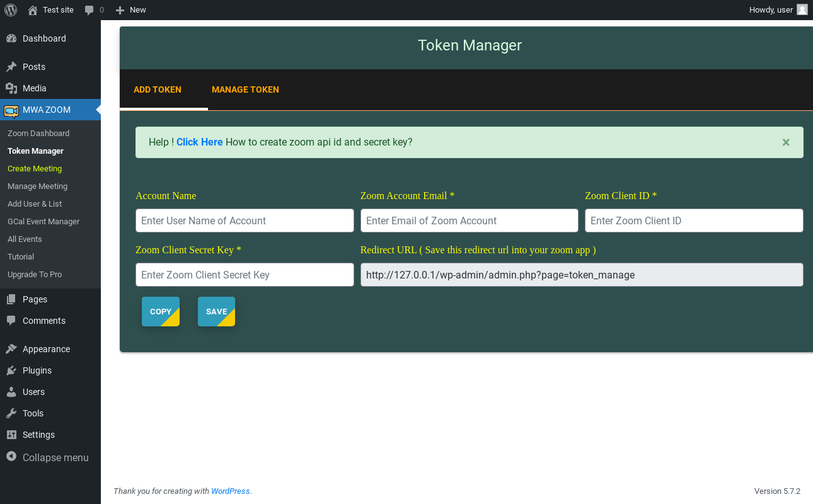The image size is (813, 504).
Task: Open the Howdy, user account menu
Action: [x=778, y=10]
